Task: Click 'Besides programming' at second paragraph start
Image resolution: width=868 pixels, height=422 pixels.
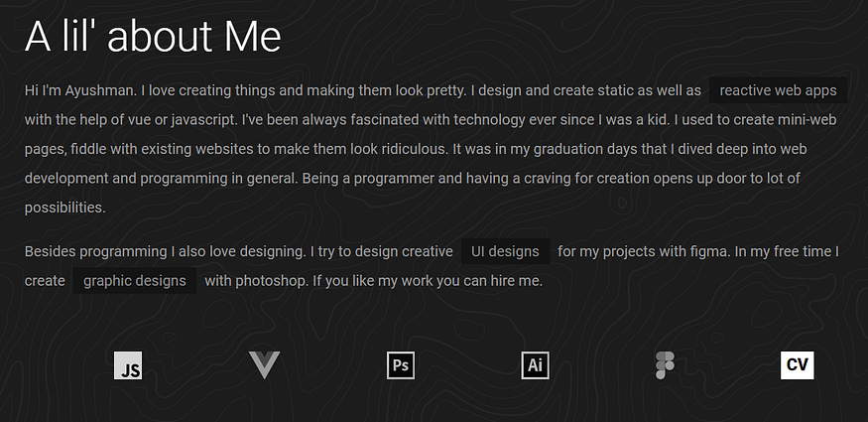Action: [x=96, y=251]
